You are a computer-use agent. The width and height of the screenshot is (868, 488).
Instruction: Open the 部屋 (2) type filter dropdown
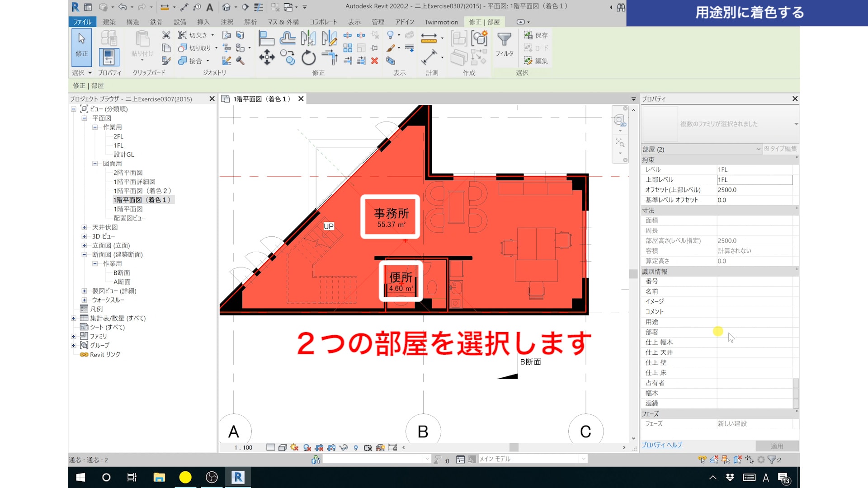758,149
